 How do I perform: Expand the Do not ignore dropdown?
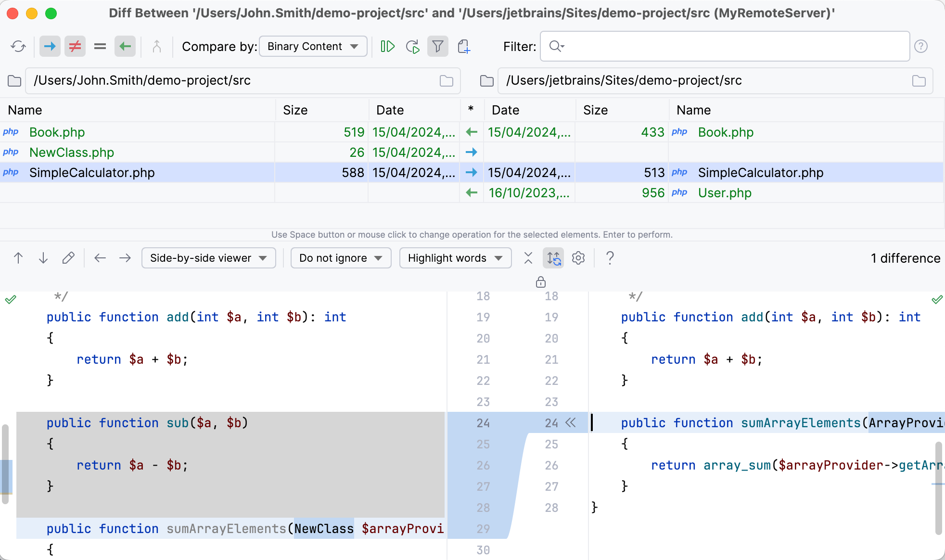pyautogui.click(x=340, y=259)
